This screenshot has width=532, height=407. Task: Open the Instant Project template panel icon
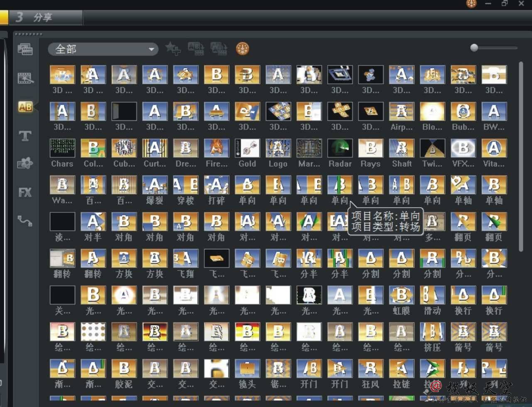point(25,78)
